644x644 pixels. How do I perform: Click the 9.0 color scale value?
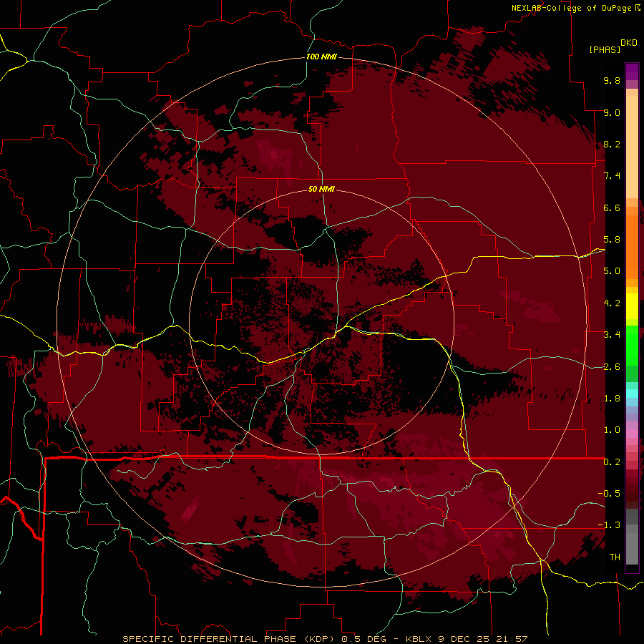point(612,112)
